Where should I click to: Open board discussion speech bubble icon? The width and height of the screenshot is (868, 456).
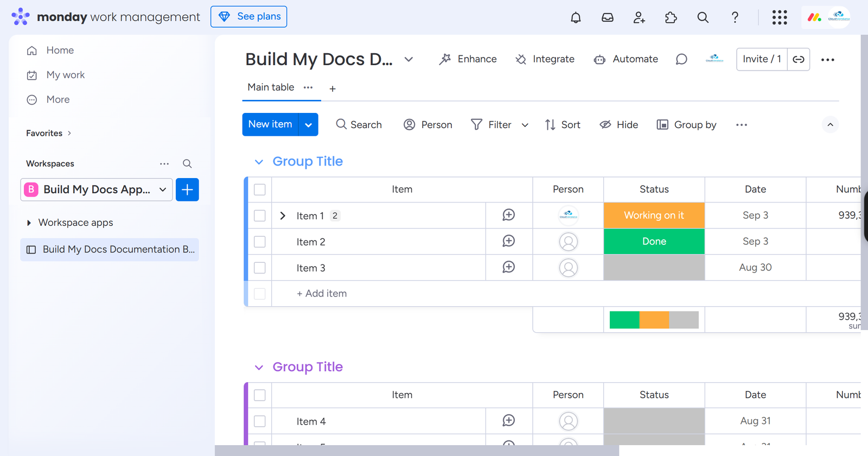click(x=681, y=59)
